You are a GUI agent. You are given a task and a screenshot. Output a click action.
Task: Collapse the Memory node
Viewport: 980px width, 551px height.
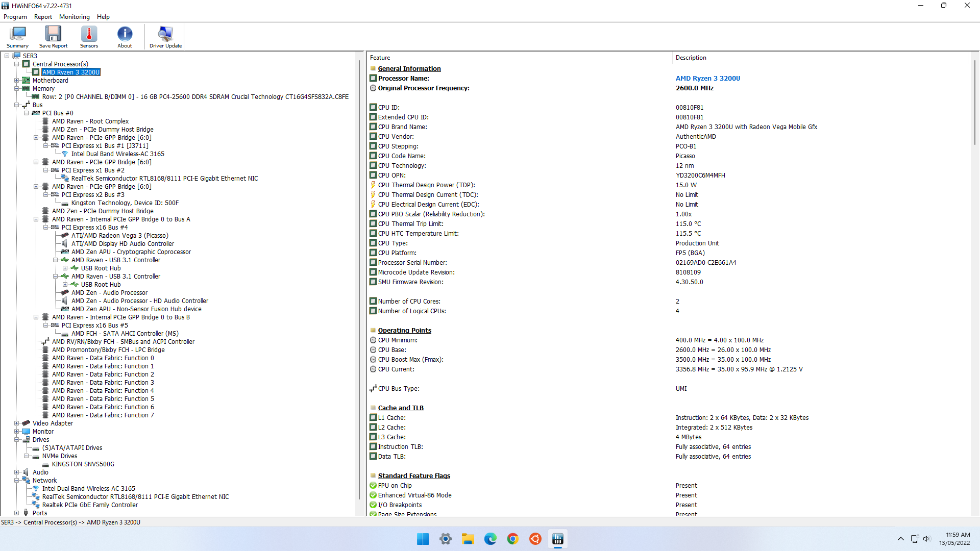tap(17, 89)
